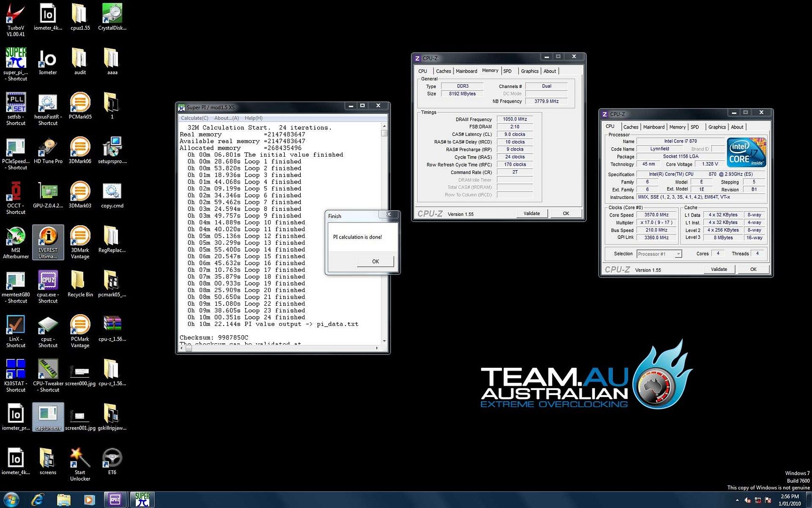Click the Super PI vertical scrollbar down arrow
The image size is (812, 508).
384,341
